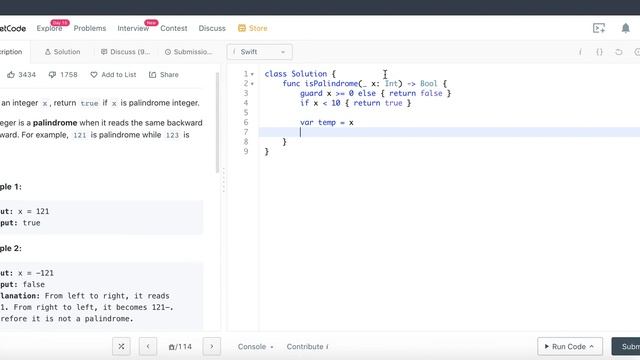Click the description panel scrollbar
This screenshot has width=640, height=360.
point(217,122)
